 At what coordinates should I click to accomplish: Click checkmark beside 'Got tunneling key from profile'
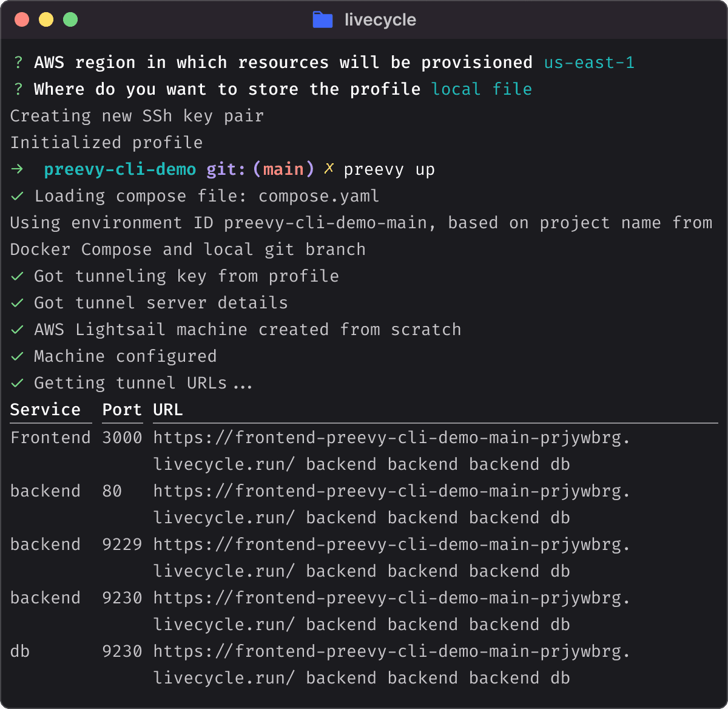pos(18,276)
